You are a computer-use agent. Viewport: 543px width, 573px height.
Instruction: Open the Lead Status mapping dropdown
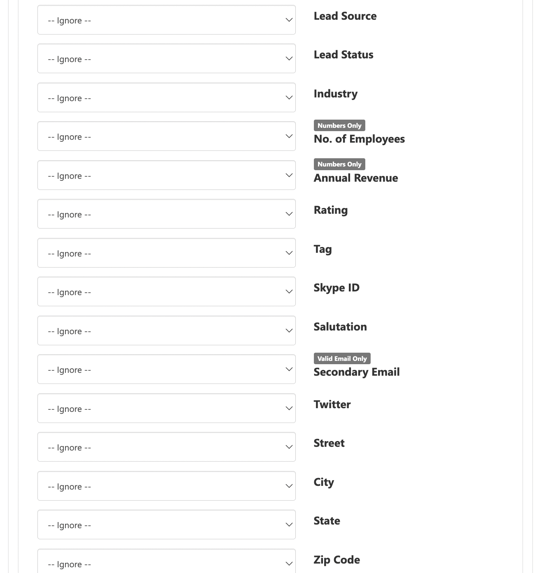pos(166,58)
